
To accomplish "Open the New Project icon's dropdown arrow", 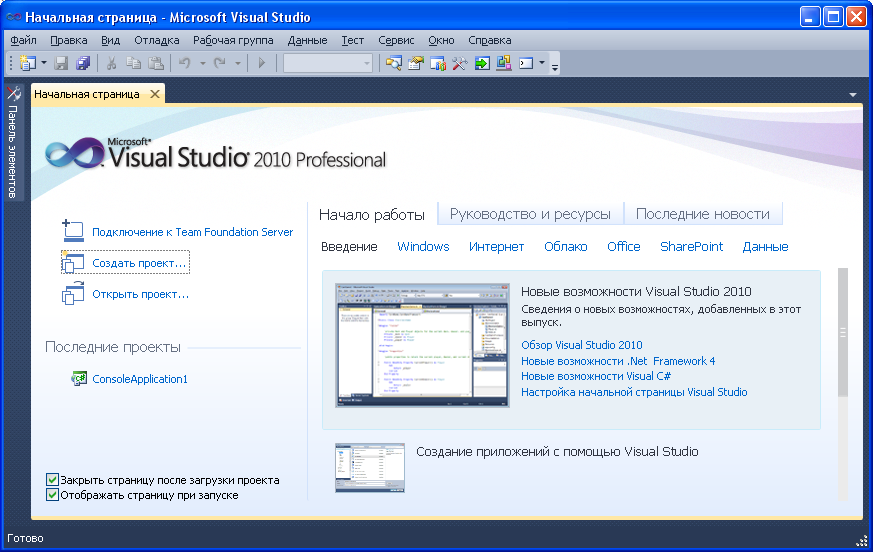I will 44,63.
